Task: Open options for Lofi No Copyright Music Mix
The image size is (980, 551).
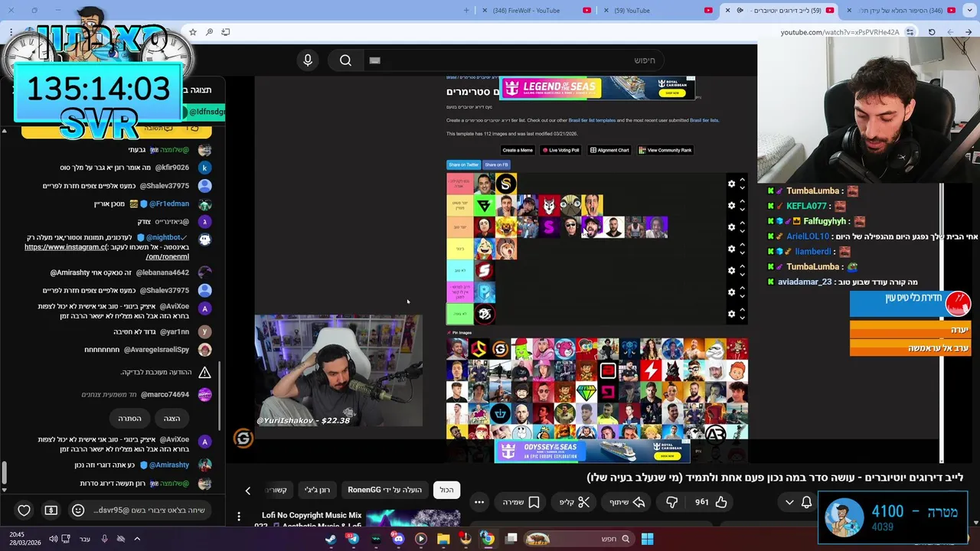Action: click(x=239, y=517)
